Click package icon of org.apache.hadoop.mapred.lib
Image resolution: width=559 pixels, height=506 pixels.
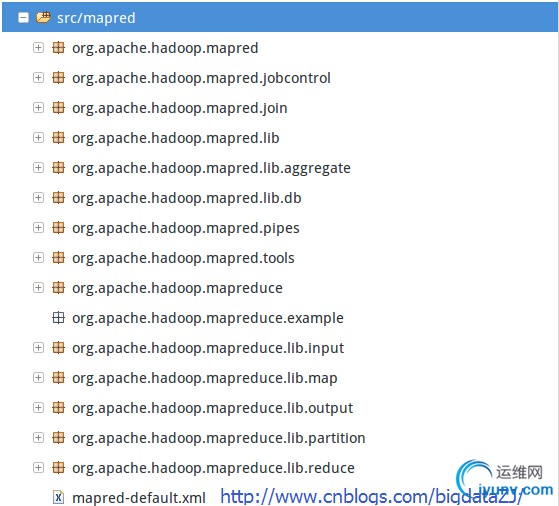coord(58,137)
